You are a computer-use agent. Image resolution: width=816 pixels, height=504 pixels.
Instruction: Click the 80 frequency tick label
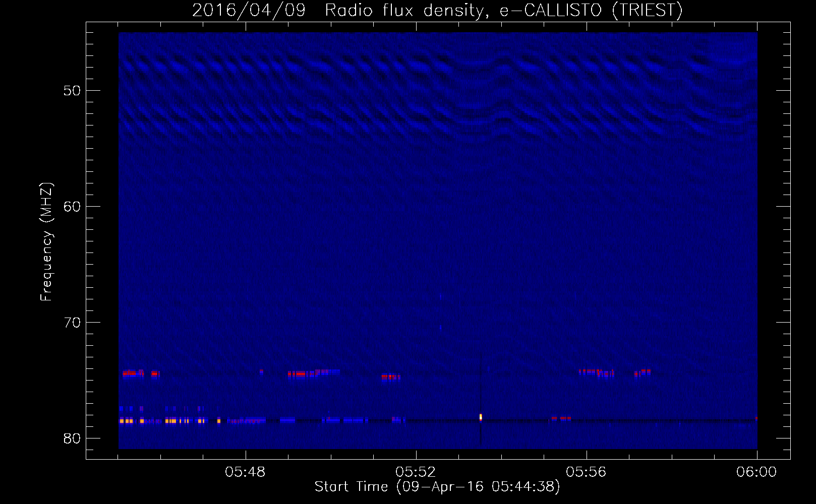pos(72,438)
